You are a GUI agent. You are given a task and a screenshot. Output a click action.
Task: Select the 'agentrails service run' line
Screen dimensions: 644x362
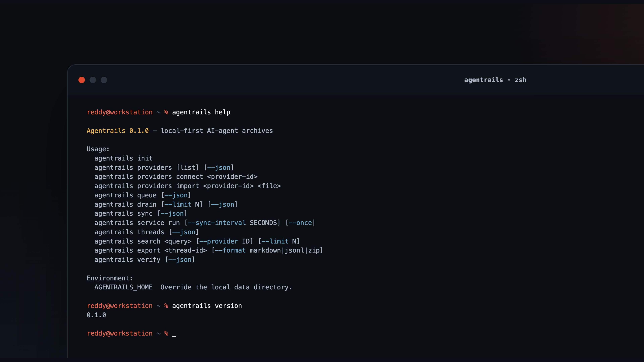pos(204,223)
